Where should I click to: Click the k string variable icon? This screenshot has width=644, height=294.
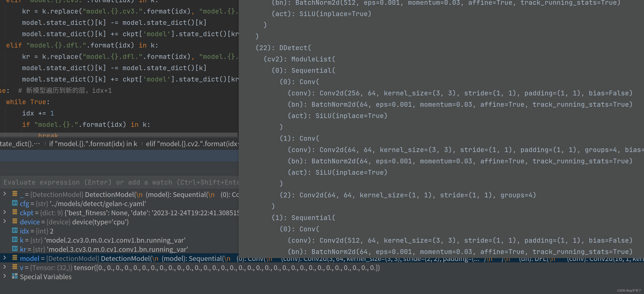tap(15, 240)
